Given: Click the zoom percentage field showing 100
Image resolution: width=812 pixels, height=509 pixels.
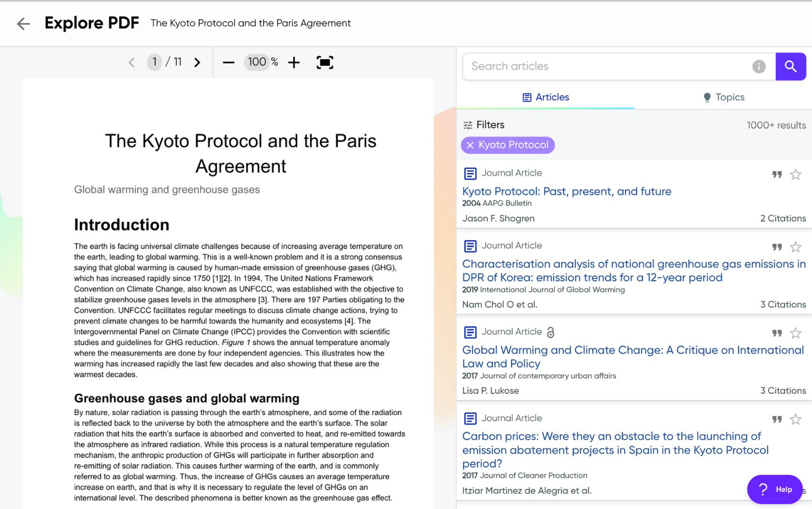Looking at the screenshot, I should 257,62.
